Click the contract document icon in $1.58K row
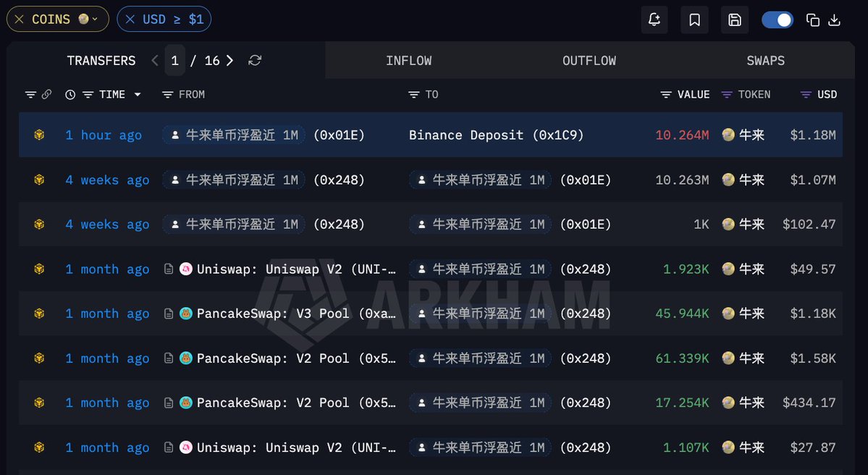This screenshot has height=475, width=868. click(169, 358)
